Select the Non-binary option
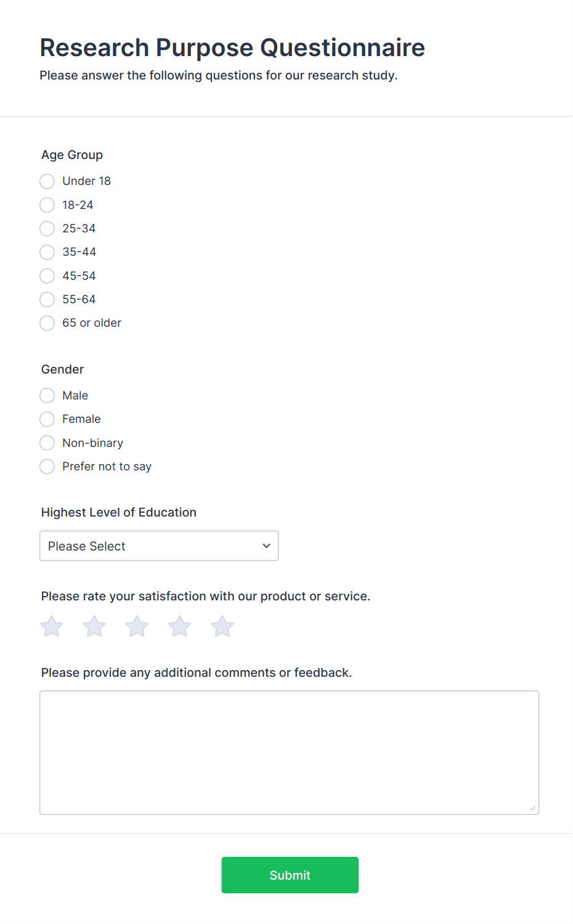Screen dimensions: 573x924 pos(47,443)
